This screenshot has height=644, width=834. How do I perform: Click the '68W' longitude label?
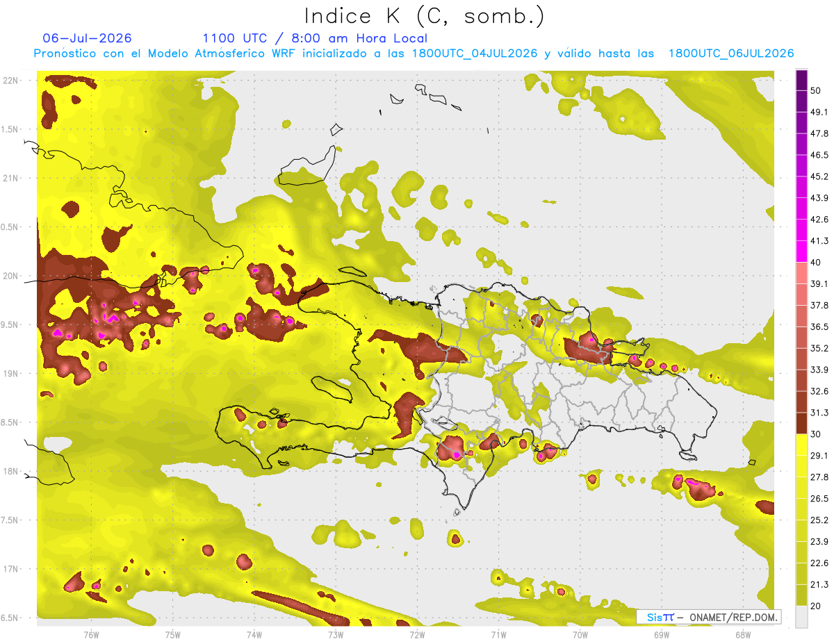[743, 635]
